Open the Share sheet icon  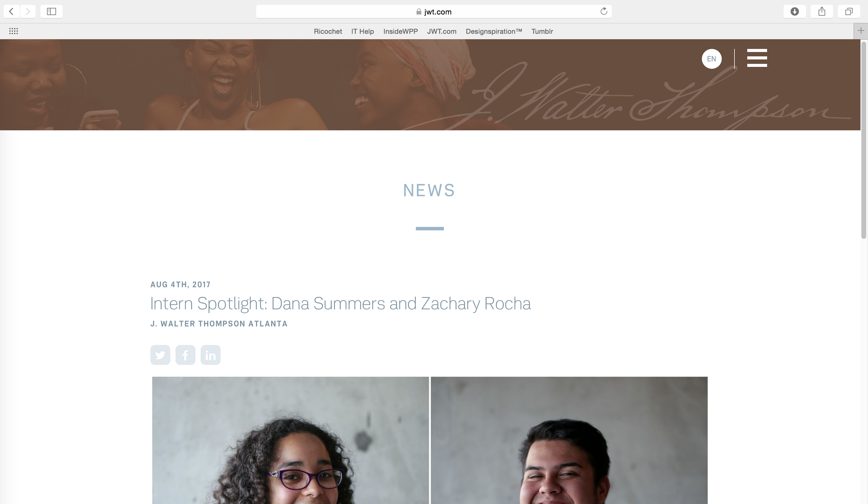click(822, 11)
